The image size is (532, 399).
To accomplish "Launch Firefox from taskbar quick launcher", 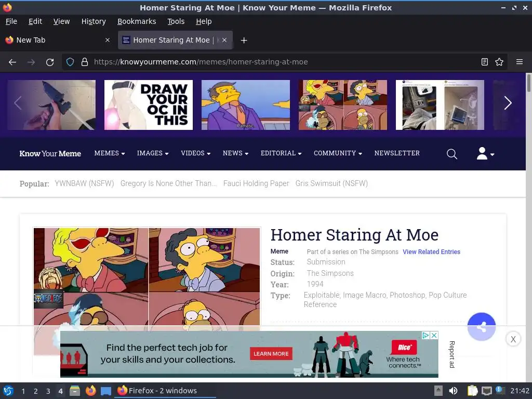I will 90,391.
